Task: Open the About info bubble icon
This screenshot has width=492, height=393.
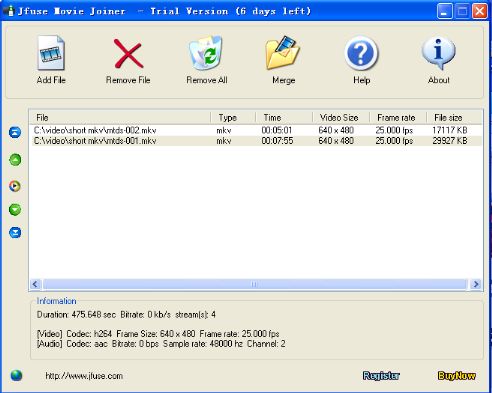Action: (x=438, y=53)
